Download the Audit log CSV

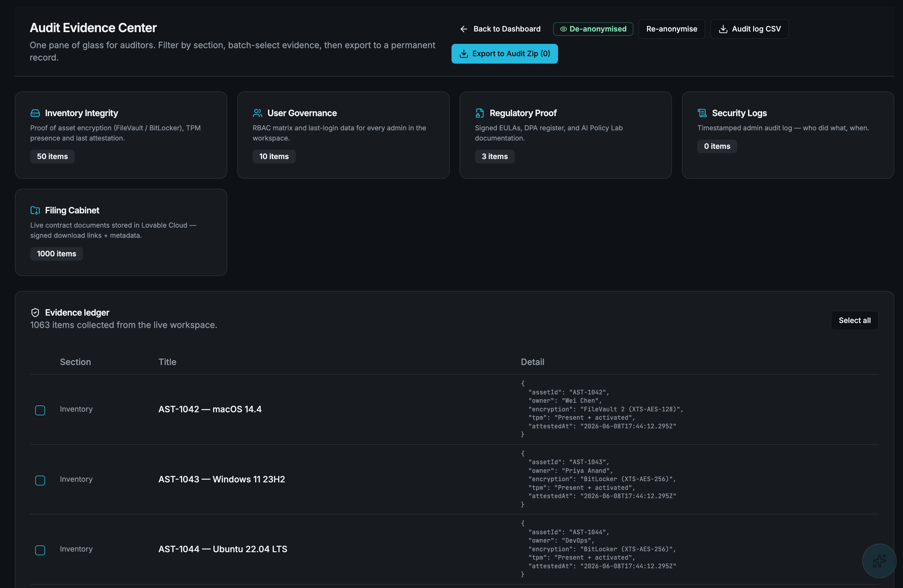pos(749,29)
